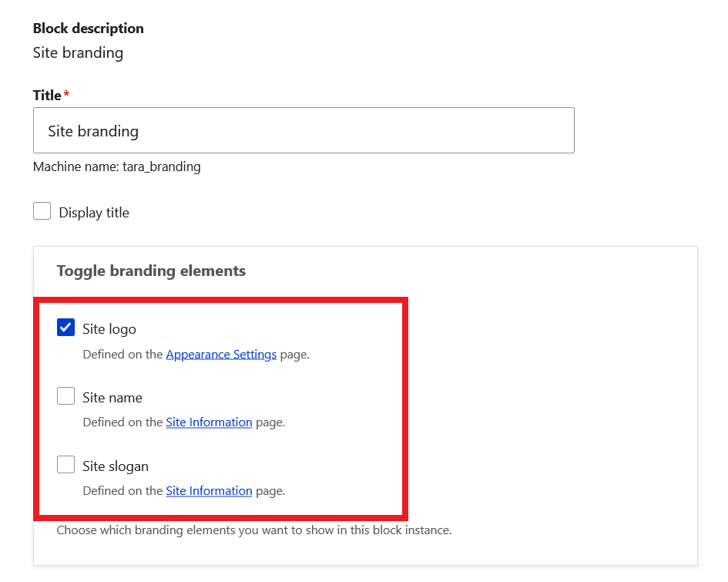Click the "Site slogan" label text
Viewport: 728px width, 582px height.
pyautogui.click(x=116, y=466)
